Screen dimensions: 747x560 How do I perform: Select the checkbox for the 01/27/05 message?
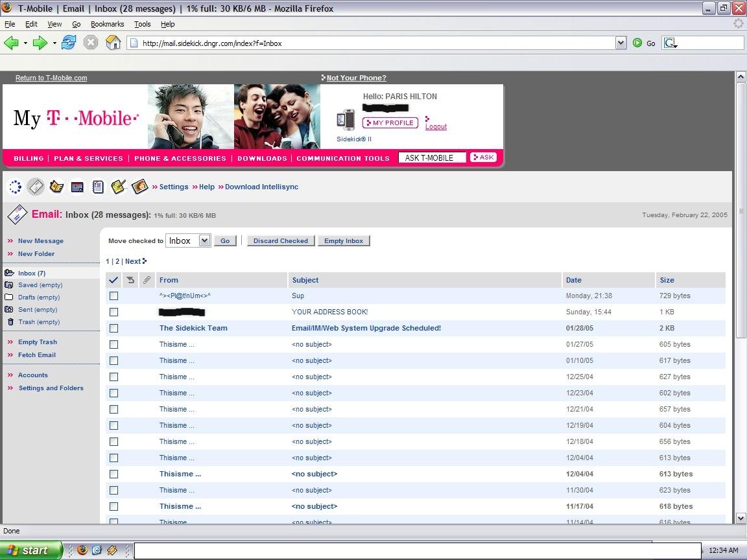coord(113,344)
